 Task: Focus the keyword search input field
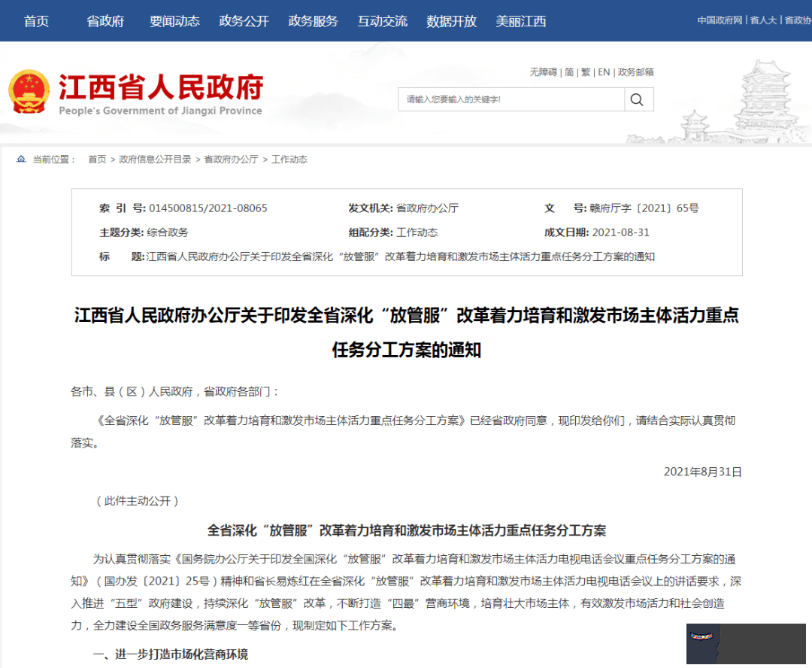(511, 99)
